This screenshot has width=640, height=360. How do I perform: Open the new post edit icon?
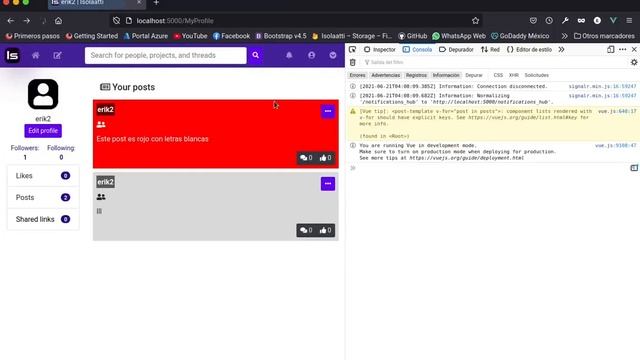point(57,55)
